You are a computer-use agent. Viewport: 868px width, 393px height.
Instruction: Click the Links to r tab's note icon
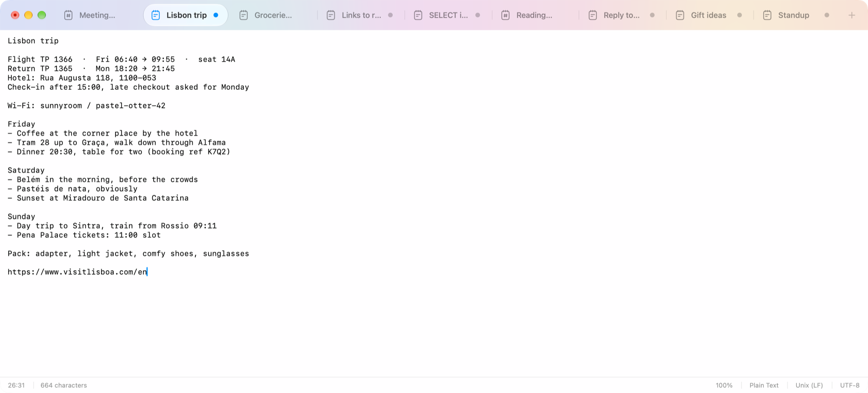(x=331, y=15)
